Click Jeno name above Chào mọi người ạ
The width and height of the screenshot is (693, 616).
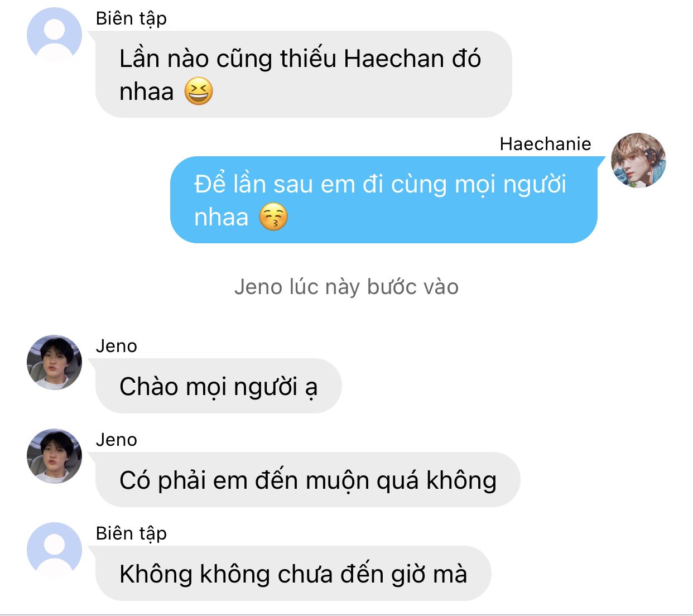pos(117,346)
